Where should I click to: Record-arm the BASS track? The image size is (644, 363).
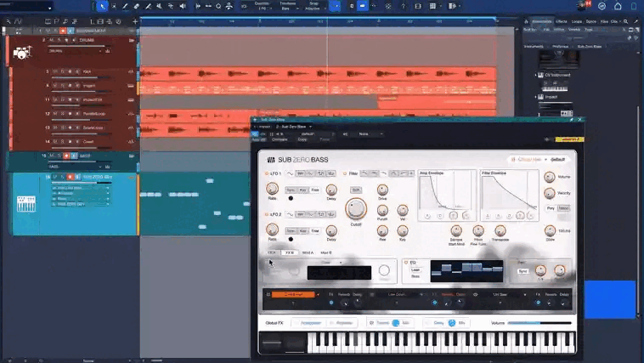[x=66, y=156]
